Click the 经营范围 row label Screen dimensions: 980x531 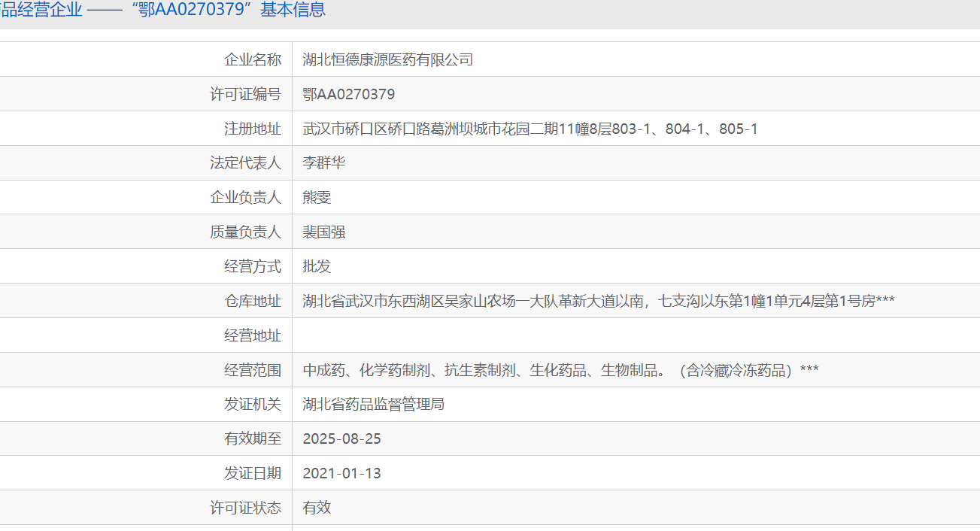pyautogui.click(x=253, y=370)
